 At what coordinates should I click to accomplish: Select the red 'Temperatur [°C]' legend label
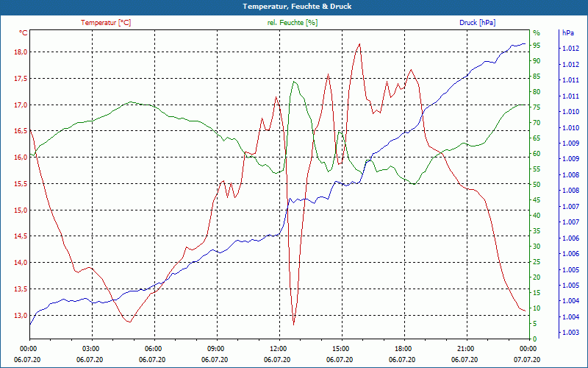point(106,23)
